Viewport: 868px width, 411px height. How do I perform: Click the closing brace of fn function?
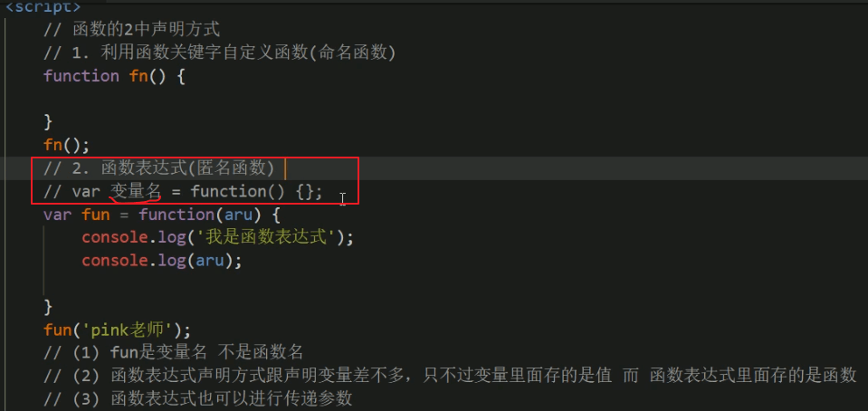48,122
